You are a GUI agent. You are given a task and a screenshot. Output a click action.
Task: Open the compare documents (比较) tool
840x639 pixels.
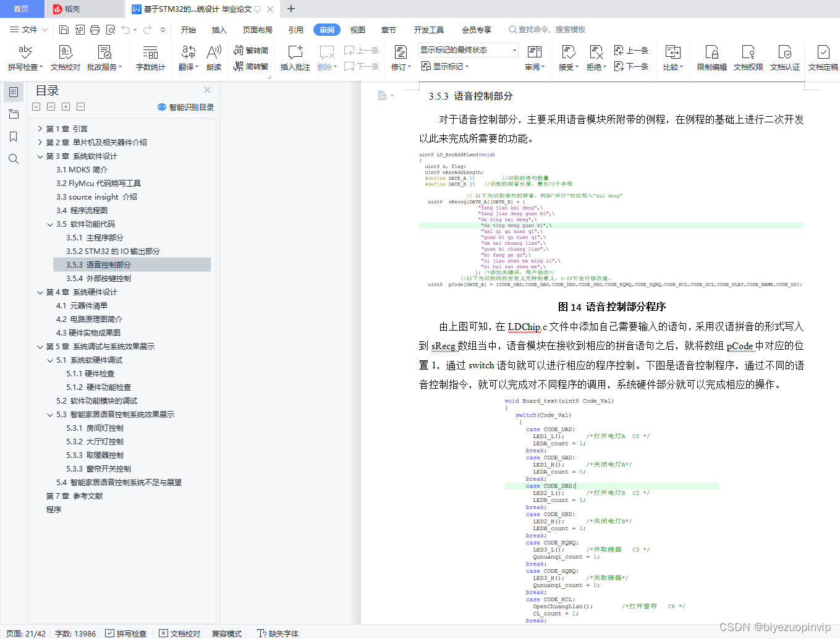[x=672, y=58]
